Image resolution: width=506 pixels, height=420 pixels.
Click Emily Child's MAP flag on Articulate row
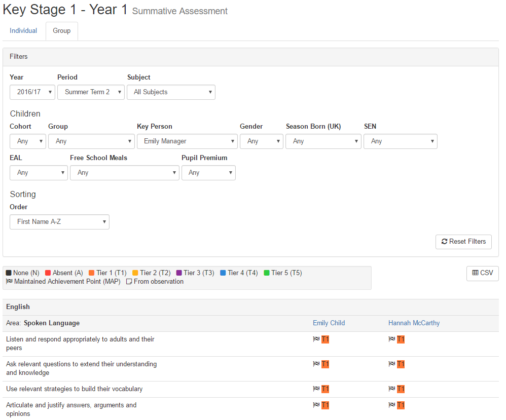(316, 405)
